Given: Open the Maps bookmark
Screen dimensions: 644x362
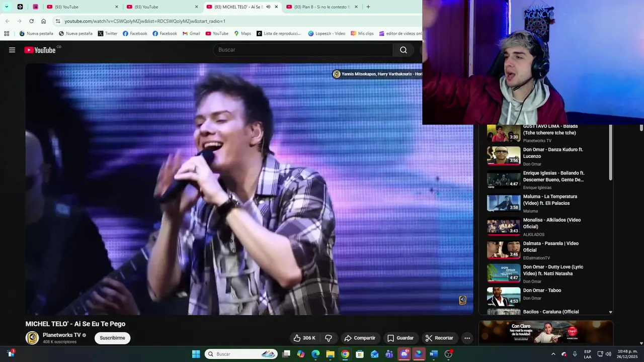Looking at the screenshot, I should (243, 34).
